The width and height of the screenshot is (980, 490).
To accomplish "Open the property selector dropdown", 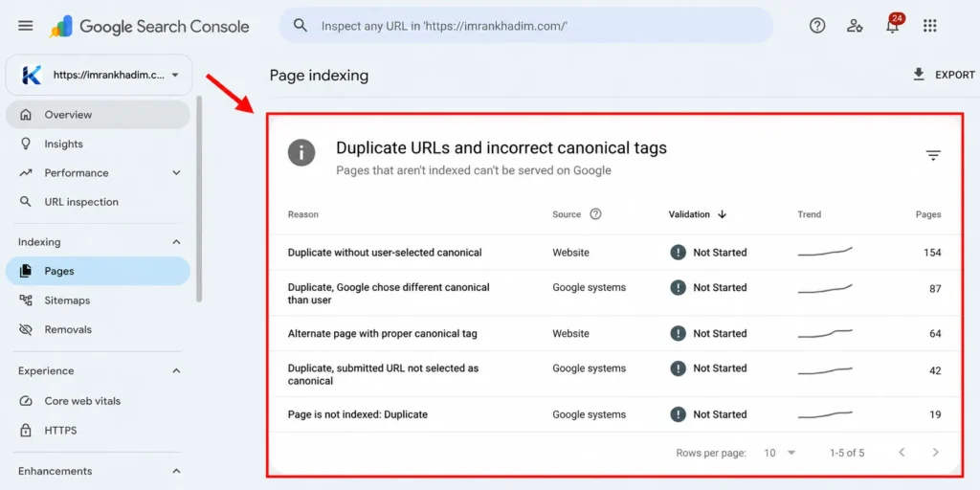I will 100,75.
